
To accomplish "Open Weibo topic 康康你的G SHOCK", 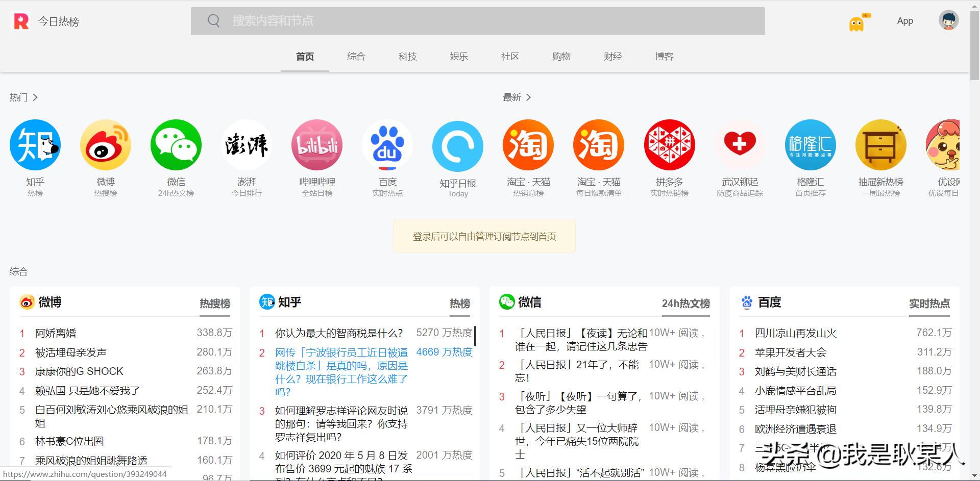I will tap(79, 371).
